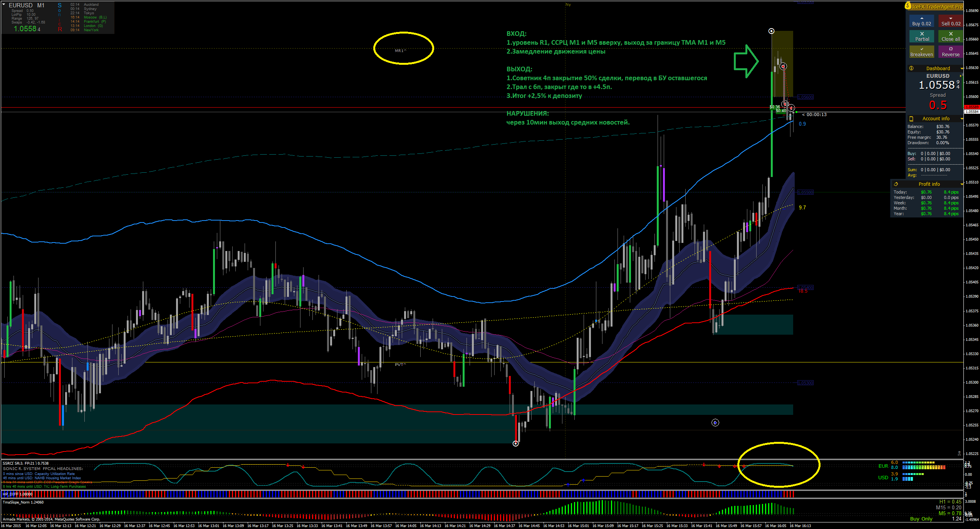Click the Ny session label at top
This screenshot has width=980, height=529.
568,5
